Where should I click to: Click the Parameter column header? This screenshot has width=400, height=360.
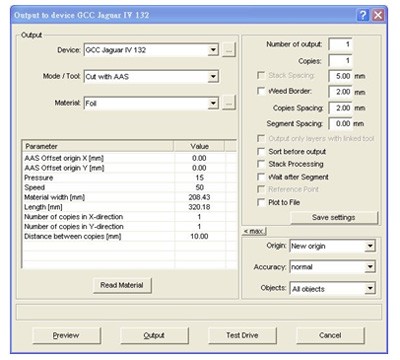98,146
